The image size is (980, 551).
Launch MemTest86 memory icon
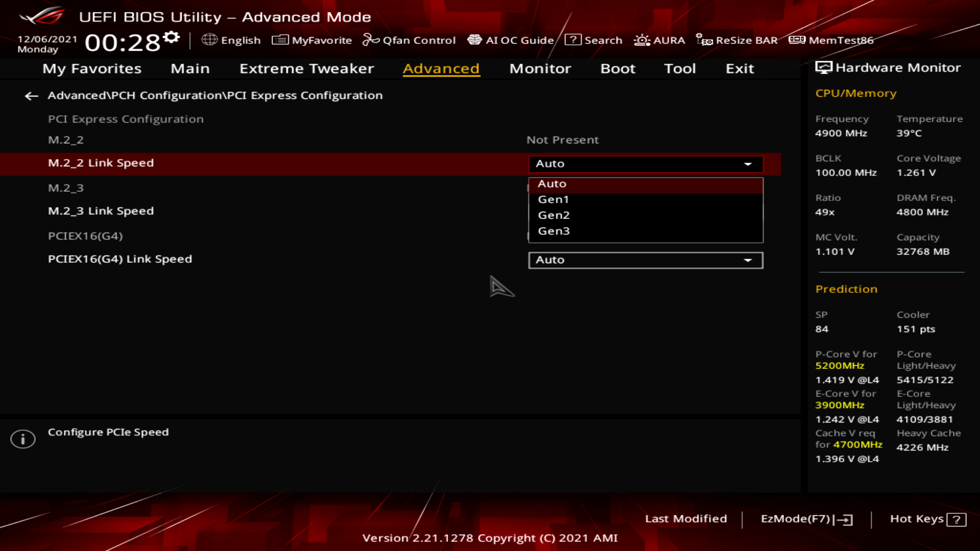(797, 40)
